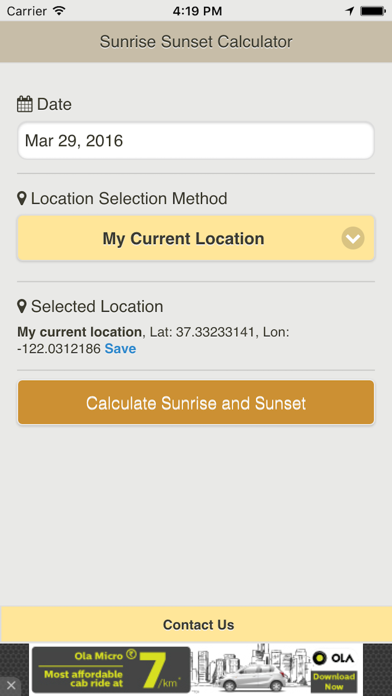Click the Sunrise Sunset Calculator title header
Screen dimensions: 392x696
coord(196,42)
